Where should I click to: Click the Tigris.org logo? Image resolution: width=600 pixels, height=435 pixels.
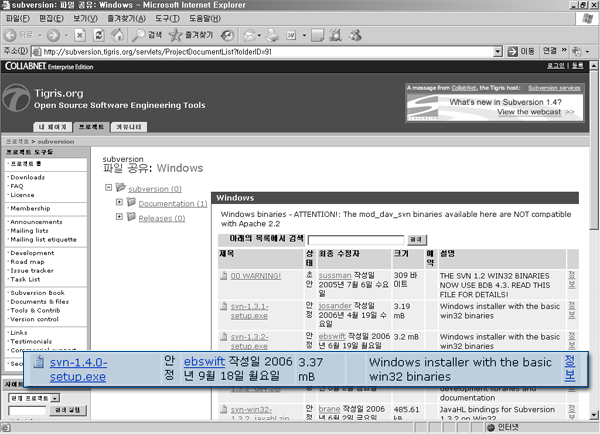pos(16,98)
